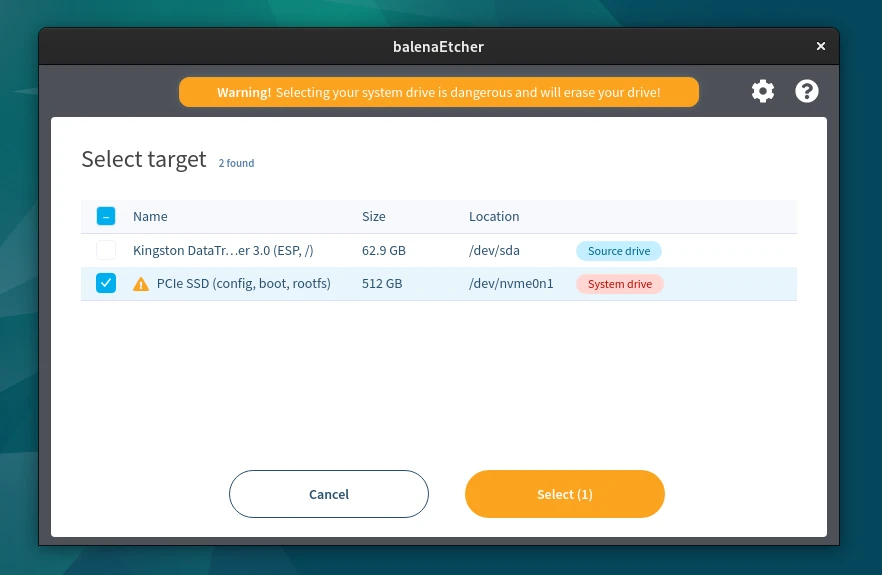This screenshot has height=575, width=882.
Task: Click the system drive warning banner
Action: [439, 92]
